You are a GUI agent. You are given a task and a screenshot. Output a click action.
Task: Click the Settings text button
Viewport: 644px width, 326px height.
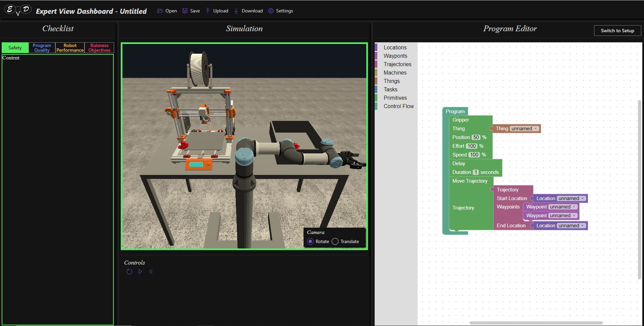click(x=284, y=11)
